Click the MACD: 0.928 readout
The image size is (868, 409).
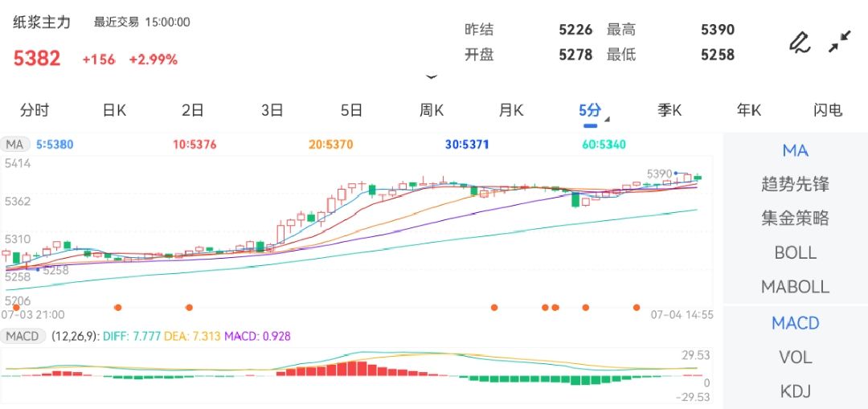(x=257, y=336)
